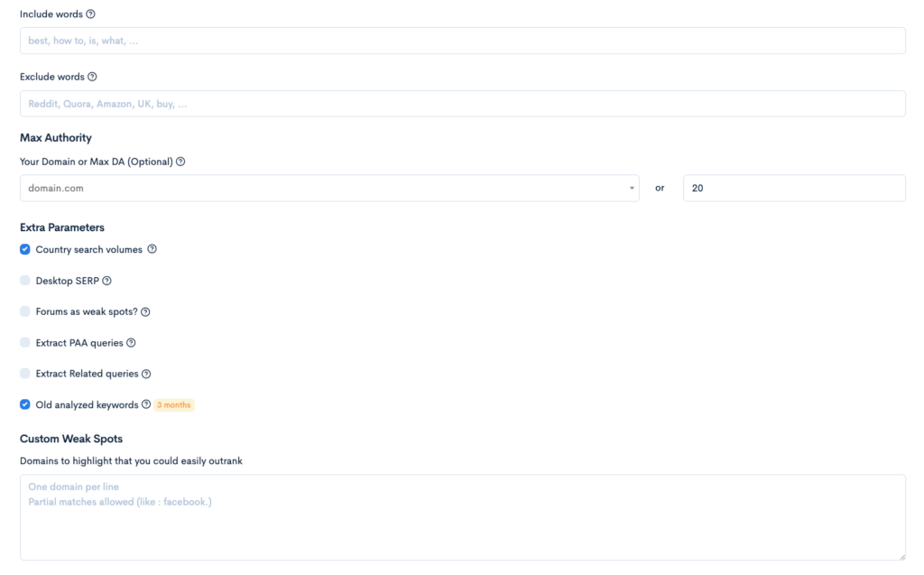Screen dimensions: 924x575
Task: Focus the Exclude words text field
Action: [462, 104]
